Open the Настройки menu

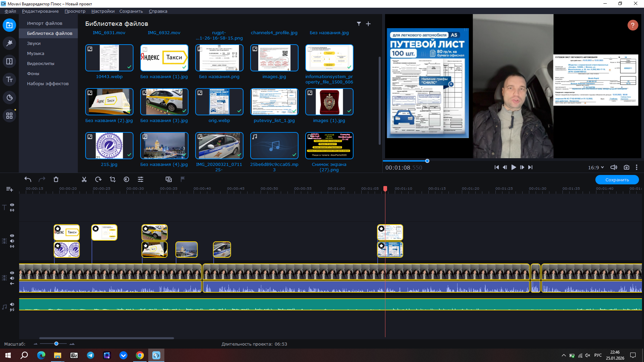tap(103, 11)
